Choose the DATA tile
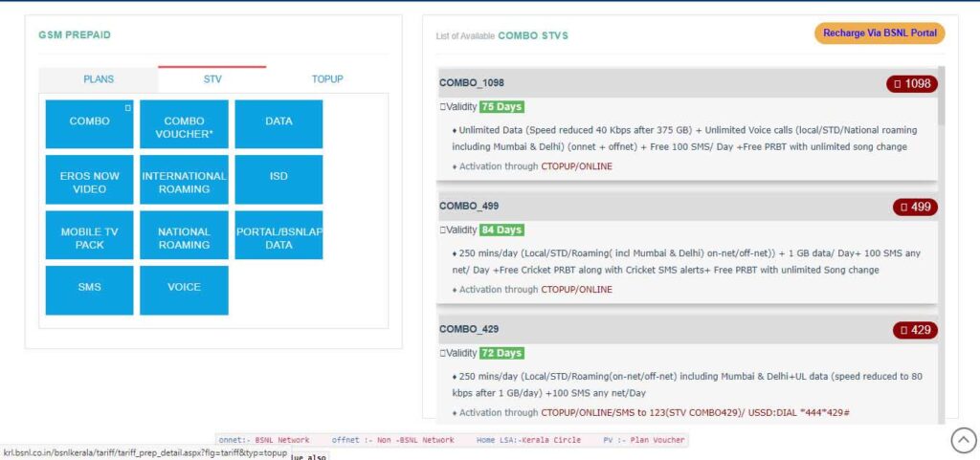980x460 pixels. tap(278, 123)
